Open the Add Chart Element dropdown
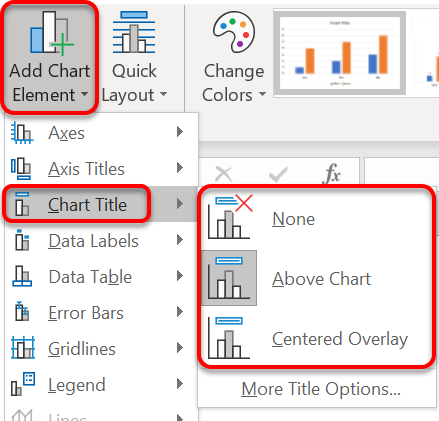This screenshot has width=439, height=421. point(50,57)
